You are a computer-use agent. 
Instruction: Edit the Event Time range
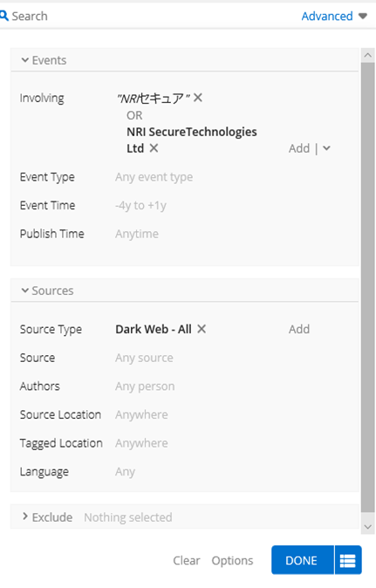click(140, 205)
